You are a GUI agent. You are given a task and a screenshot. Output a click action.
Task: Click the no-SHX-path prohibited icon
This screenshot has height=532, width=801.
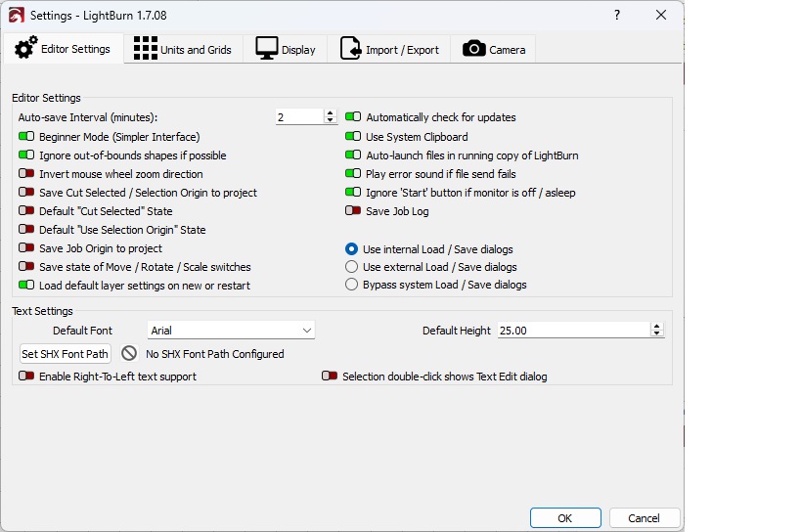pyautogui.click(x=129, y=354)
